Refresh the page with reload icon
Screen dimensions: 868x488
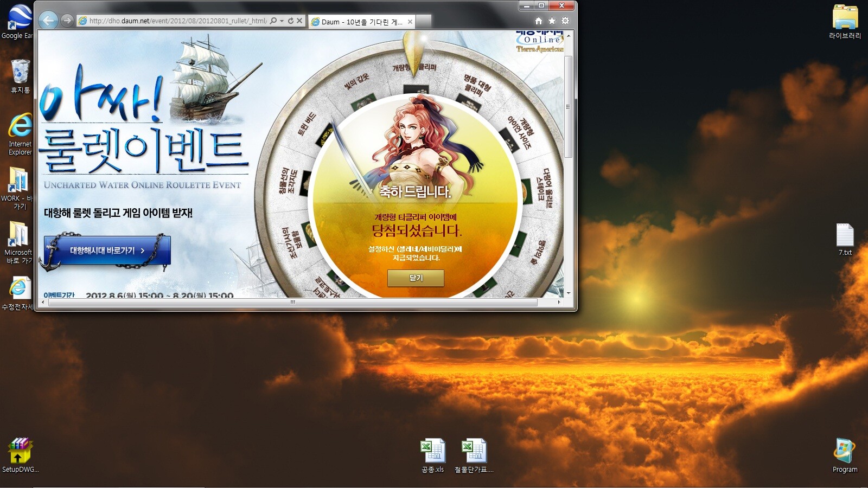coord(291,21)
